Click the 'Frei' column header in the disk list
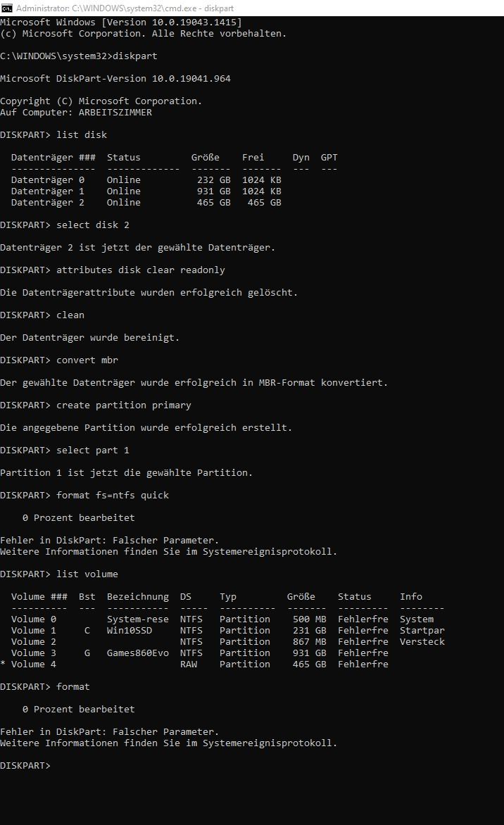 [x=253, y=157]
